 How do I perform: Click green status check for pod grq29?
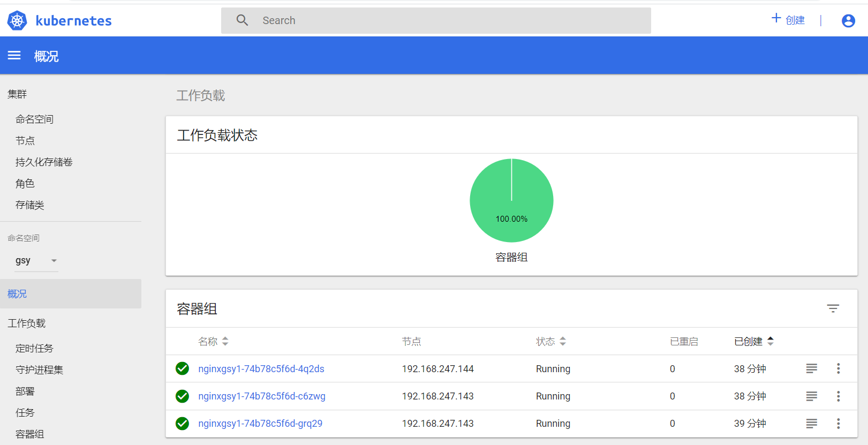point(182,424)
